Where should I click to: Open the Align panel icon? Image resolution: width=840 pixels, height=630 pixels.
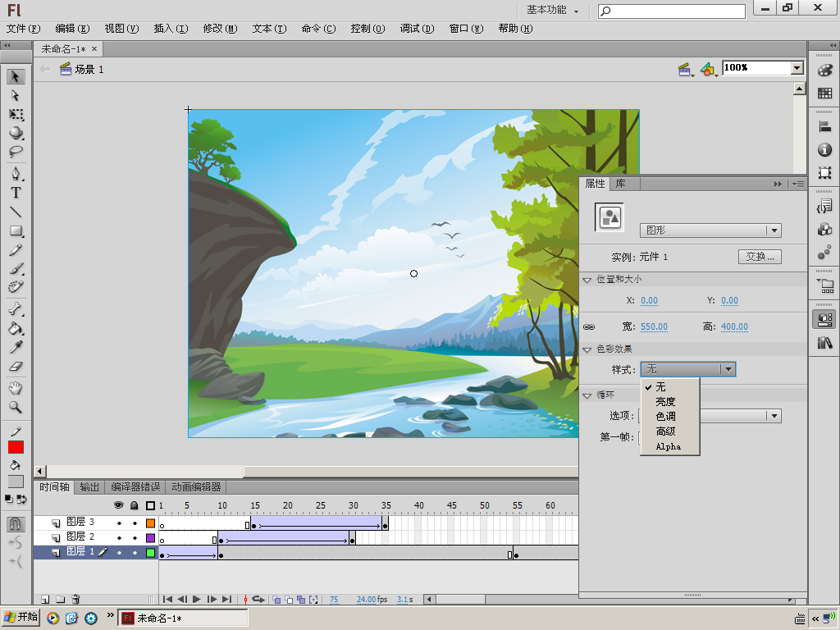pos(825,126)
